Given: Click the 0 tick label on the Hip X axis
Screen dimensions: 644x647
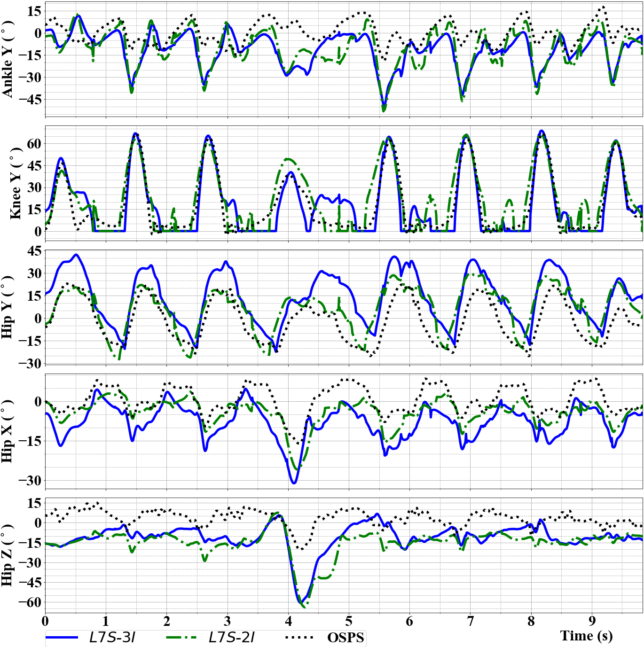Looking at the screenshot, I should tap(38, 402).
